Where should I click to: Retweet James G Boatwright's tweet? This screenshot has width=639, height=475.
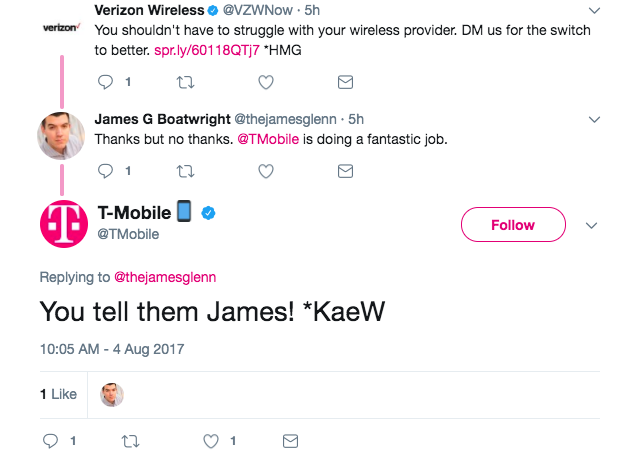coord(185,172)
